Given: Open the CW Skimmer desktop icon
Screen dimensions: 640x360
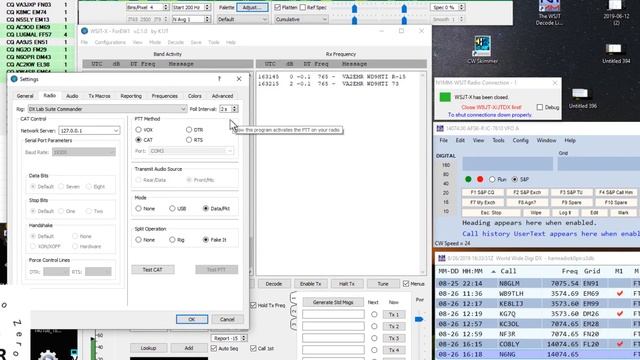Looking at the screenshot, I should point(482,50).
